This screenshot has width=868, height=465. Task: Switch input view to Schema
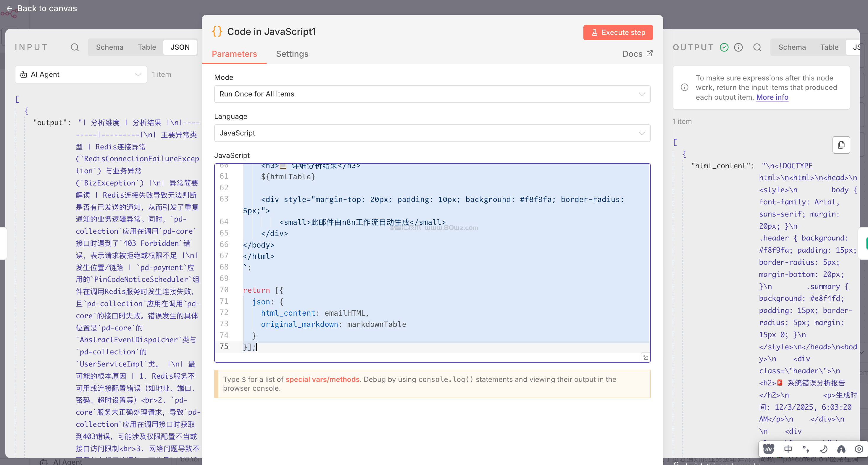pos(109,47)
